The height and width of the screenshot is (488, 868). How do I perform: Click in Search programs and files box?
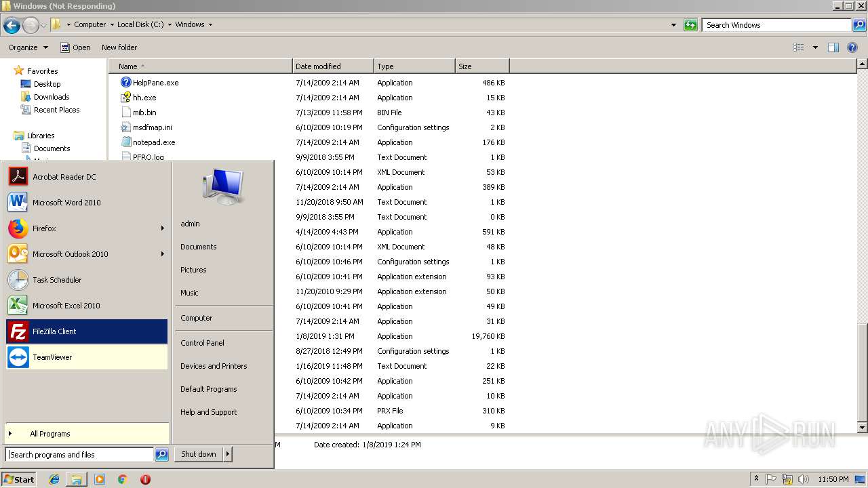coord(80,455)
